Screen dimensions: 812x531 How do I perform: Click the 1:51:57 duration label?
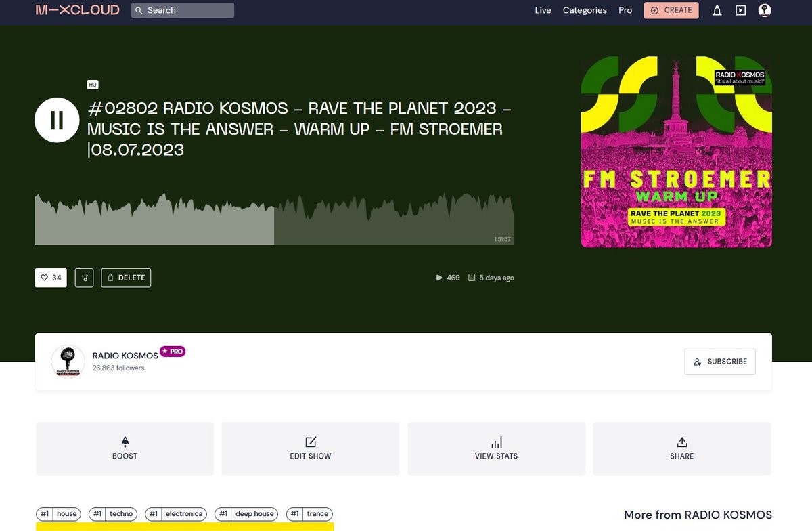pos(502,239)
